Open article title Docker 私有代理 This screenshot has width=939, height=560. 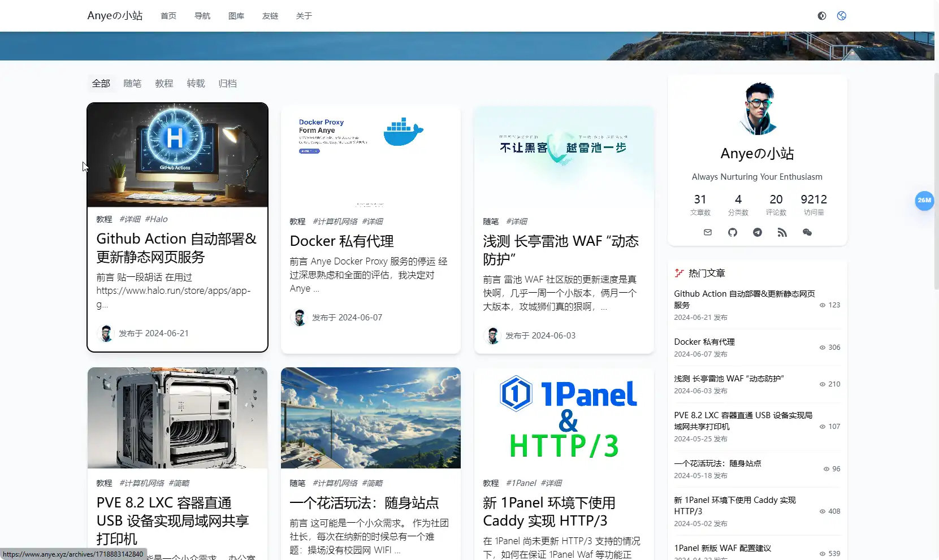click(x=341, y=241)
